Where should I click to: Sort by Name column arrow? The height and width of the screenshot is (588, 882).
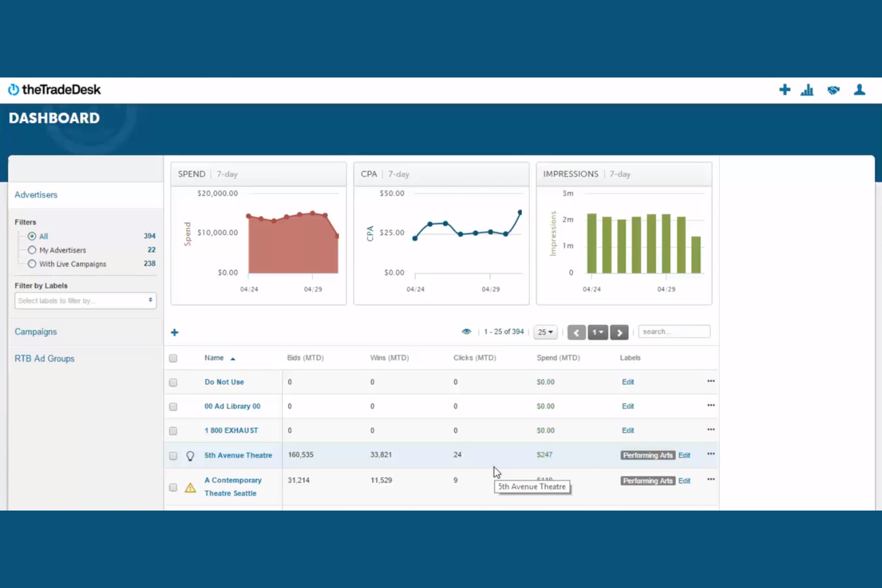tap(233, 359)
